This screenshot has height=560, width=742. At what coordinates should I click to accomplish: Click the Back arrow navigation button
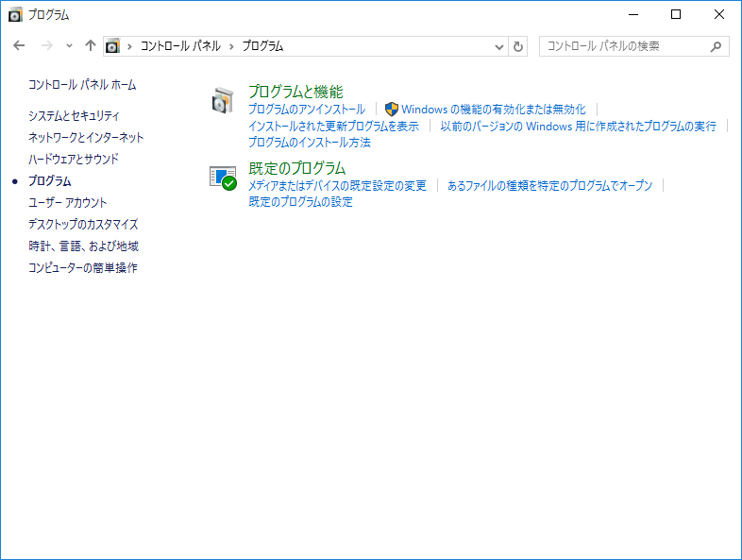tap(19, 46)
